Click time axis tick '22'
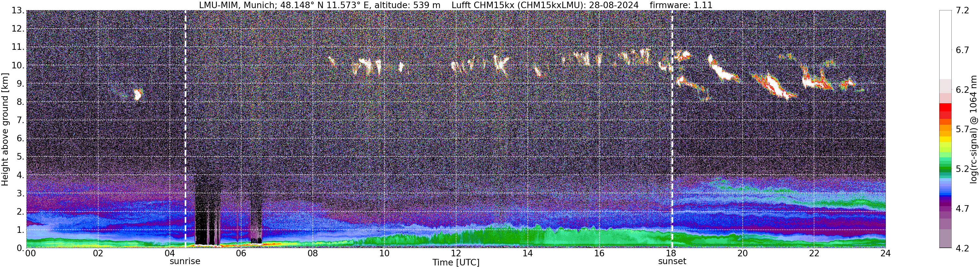 click(x=814, y=253)
